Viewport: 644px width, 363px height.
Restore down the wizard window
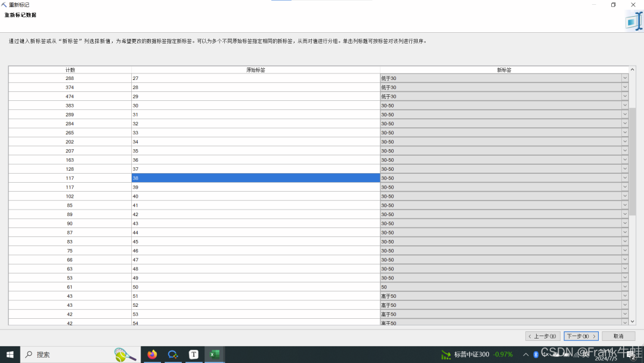613,5
